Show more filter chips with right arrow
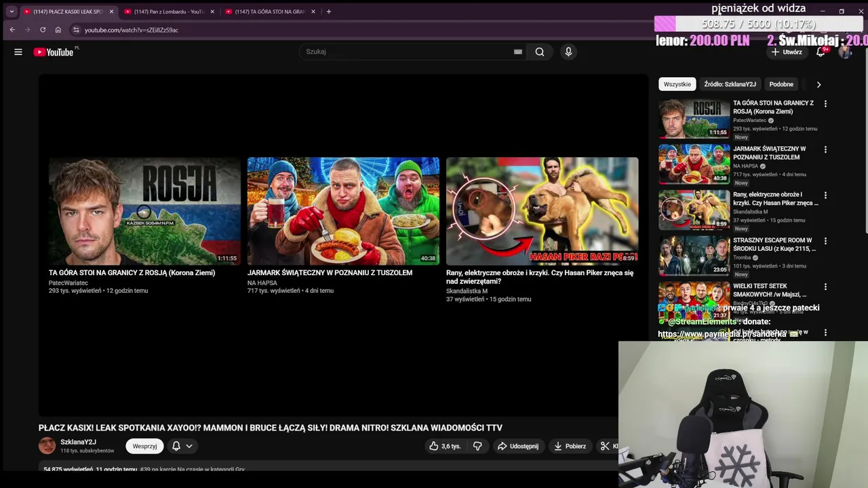868x488 pixels. pos(818,85)
